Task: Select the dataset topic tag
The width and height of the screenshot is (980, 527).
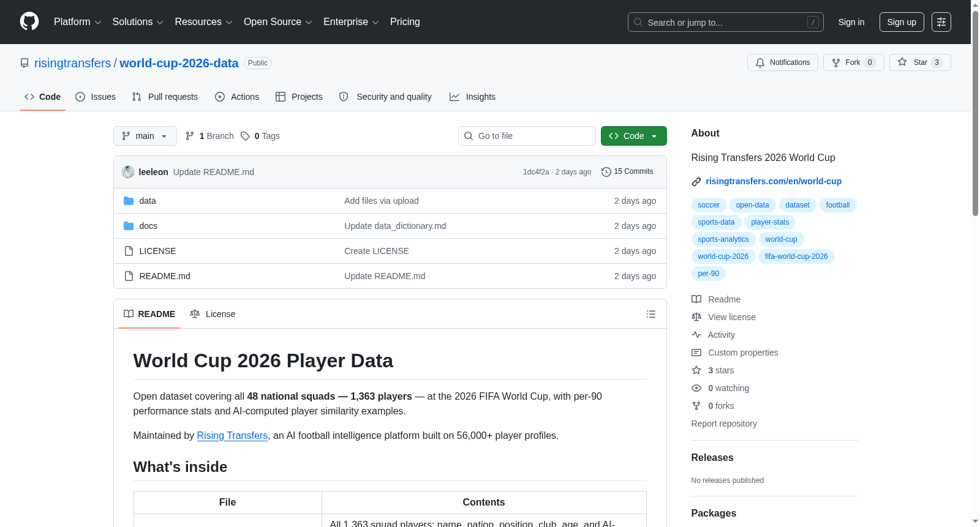Action: 797,205
